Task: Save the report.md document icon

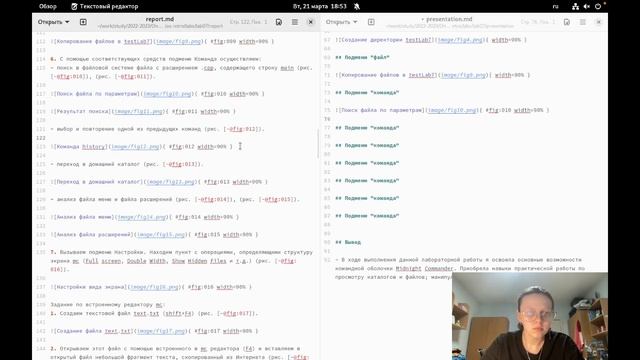Action: point(279,22)
